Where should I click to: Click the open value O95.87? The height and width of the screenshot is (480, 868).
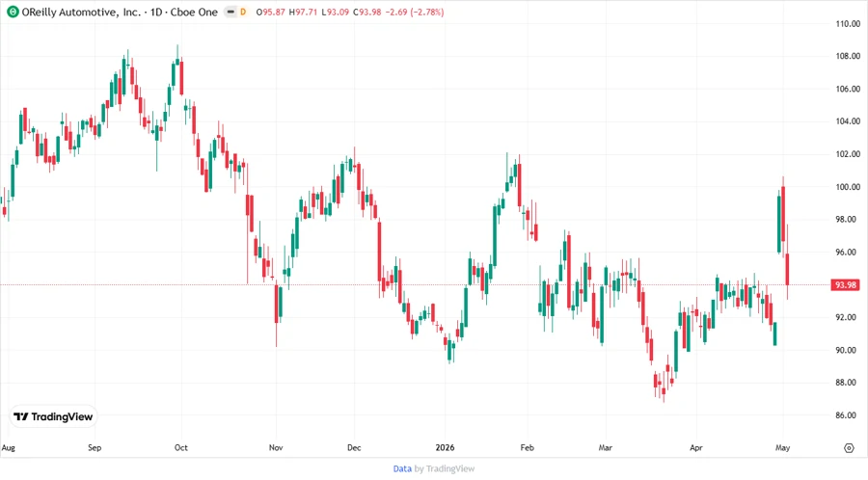[271, 13]
